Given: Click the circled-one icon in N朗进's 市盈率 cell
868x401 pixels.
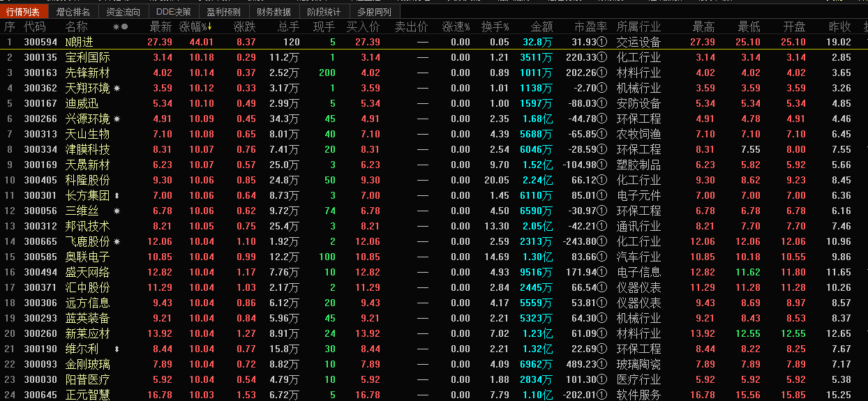Looking at the screenshot, I should [602, 43].
